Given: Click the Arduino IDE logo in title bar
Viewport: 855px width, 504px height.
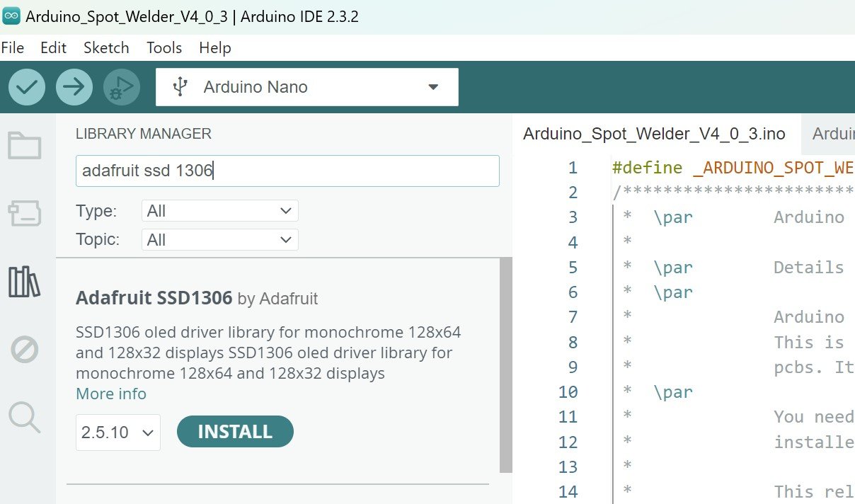Looking at the screenshot, I should tap(11, 16).
